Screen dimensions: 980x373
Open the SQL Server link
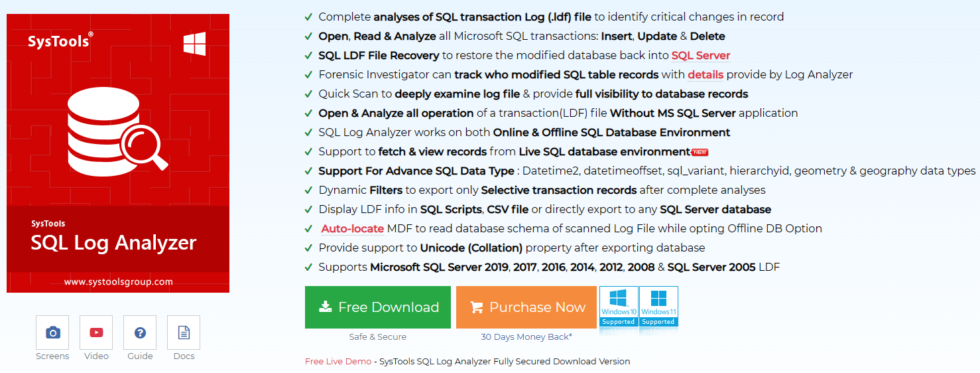(701, 56)
